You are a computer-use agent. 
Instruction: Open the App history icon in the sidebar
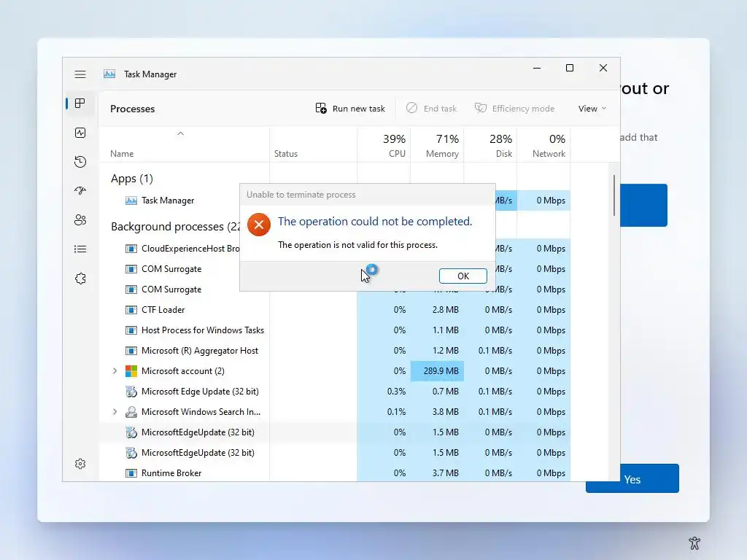80,162
